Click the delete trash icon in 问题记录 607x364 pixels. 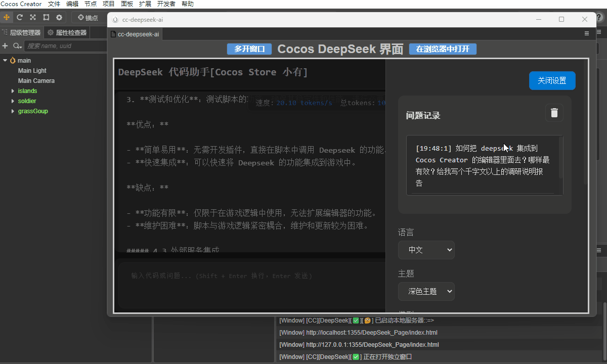click(554, 113)
